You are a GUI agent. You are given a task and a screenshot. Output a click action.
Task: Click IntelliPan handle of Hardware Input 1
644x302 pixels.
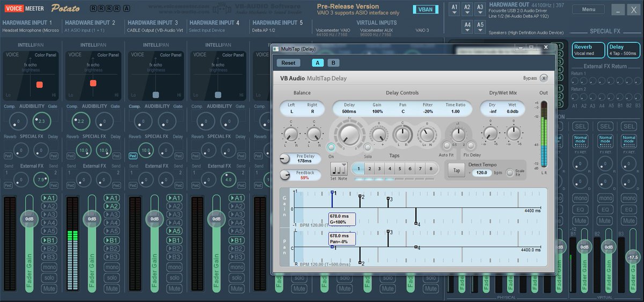click(x=39, y=85)
